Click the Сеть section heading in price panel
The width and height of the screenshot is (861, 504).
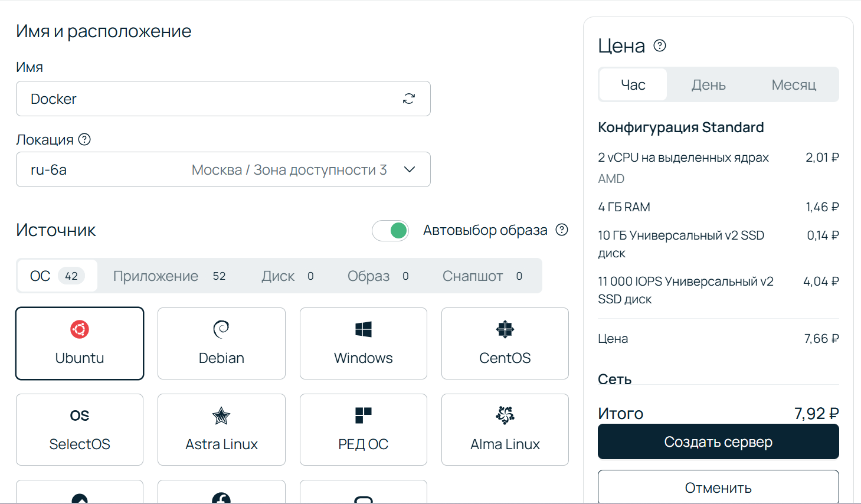click(614, 379)
